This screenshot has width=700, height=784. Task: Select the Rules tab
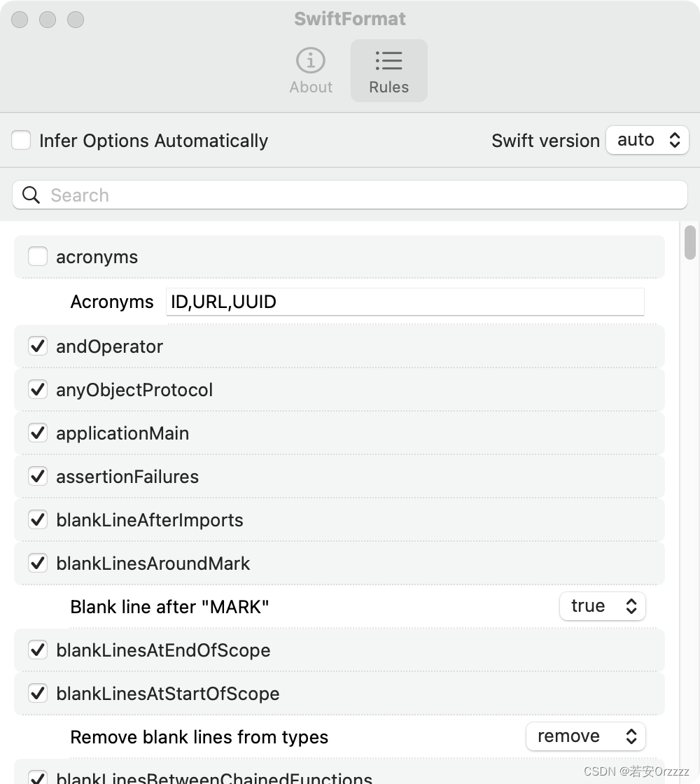tap(388, 70)
